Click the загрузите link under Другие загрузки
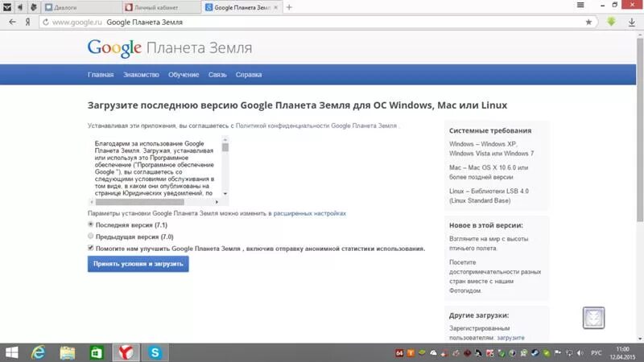 coord(510,338)
